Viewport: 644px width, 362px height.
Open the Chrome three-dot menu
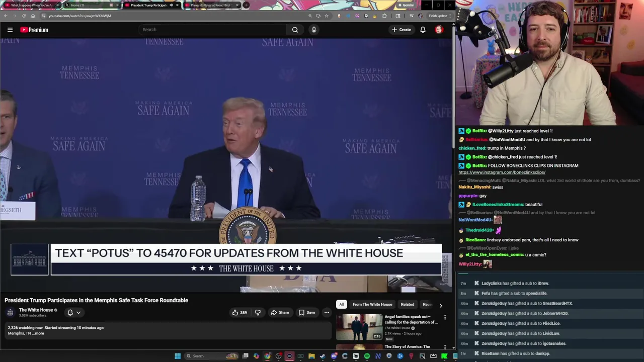tap(450, 16)
